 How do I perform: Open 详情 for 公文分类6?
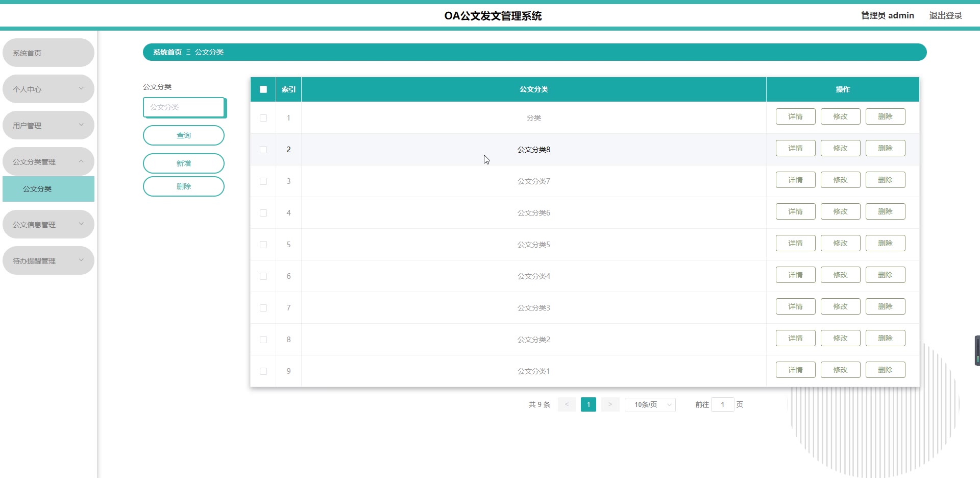(x=796, y=211)
